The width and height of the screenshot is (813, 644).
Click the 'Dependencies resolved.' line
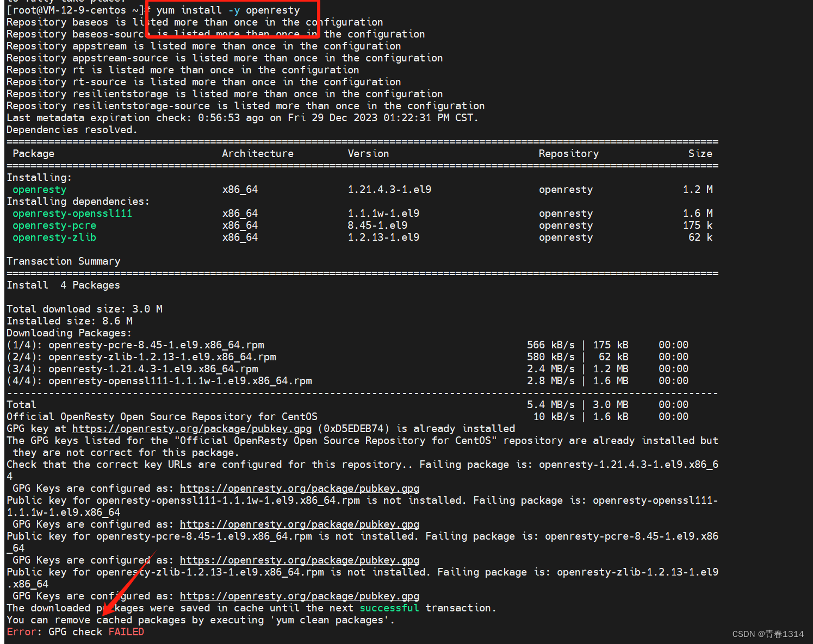click(x=72, y=130)
